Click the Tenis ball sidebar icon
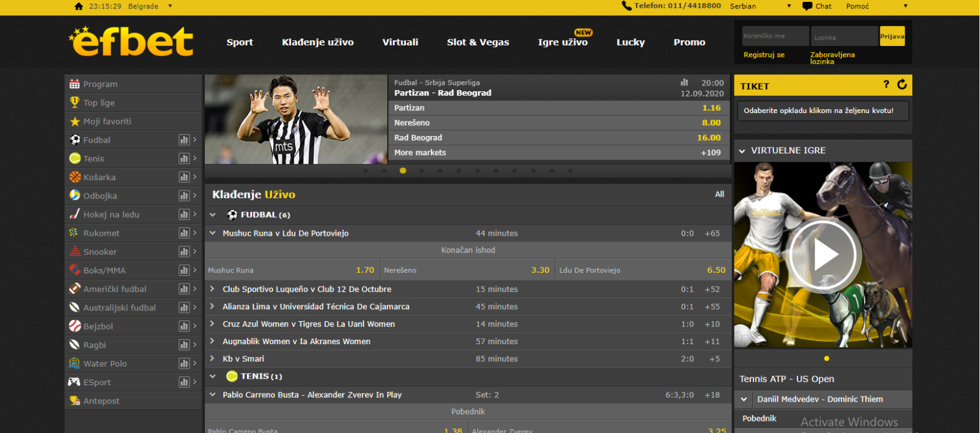 [75, 158]
